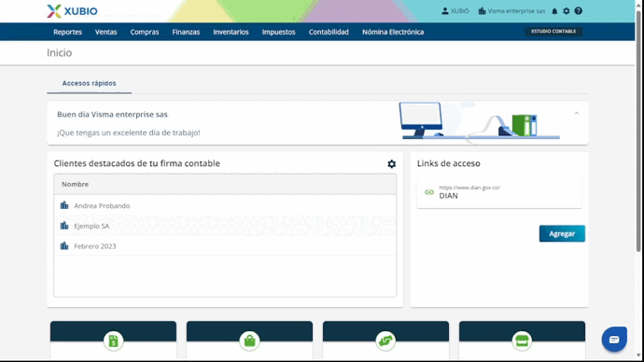
Task: Open the Visma enterprise sas company selector
Action: (x=511, y=11)
